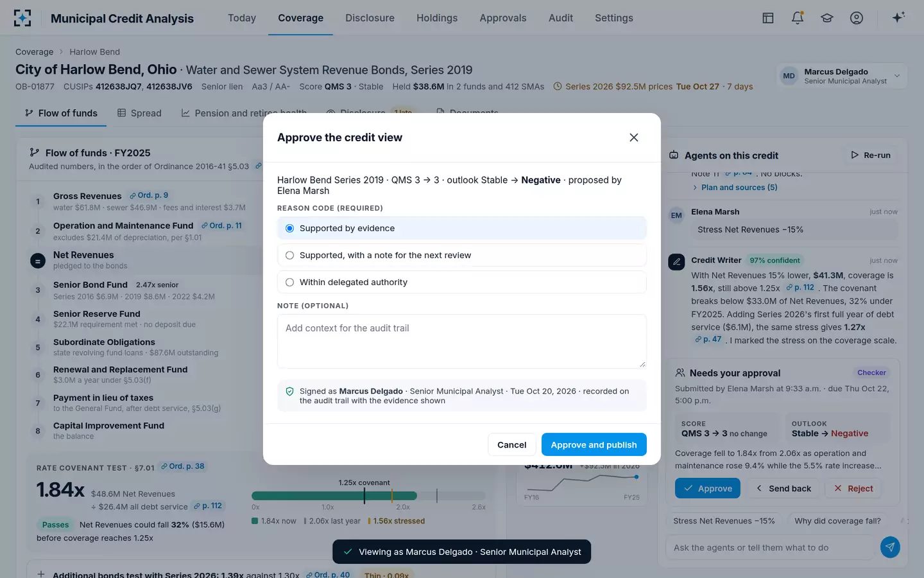Click the Net Revenues equals-sign step icon
Viewport: 924px width, 578px height.
[x=38, y=261]
